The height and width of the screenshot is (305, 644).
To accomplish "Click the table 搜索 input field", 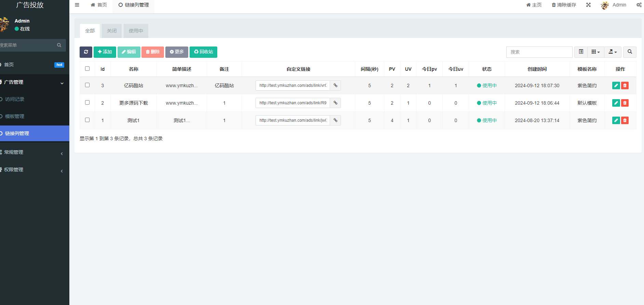I will click(539, 52).
